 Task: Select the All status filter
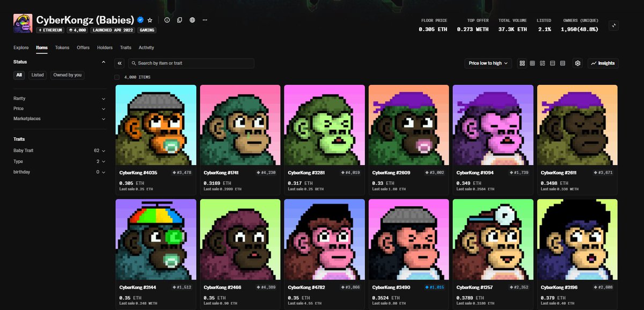[19, 75]
